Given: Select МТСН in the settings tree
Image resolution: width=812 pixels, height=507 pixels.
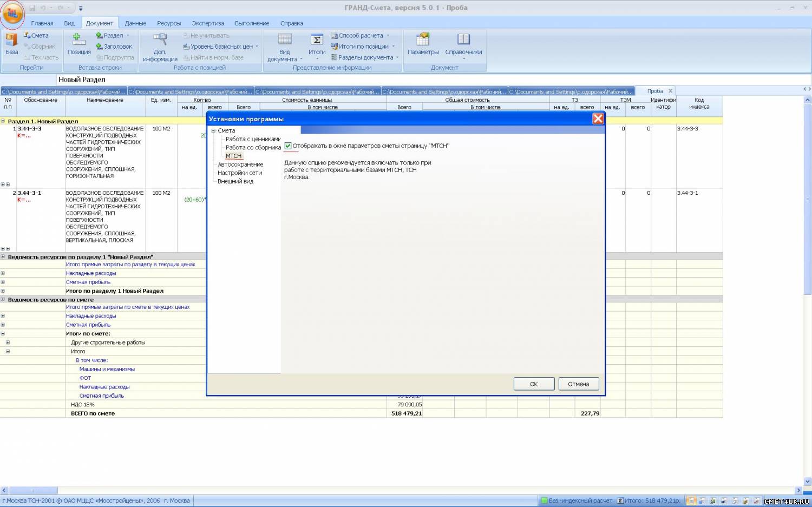Looking at the screenshot, I should coord(233,156).
